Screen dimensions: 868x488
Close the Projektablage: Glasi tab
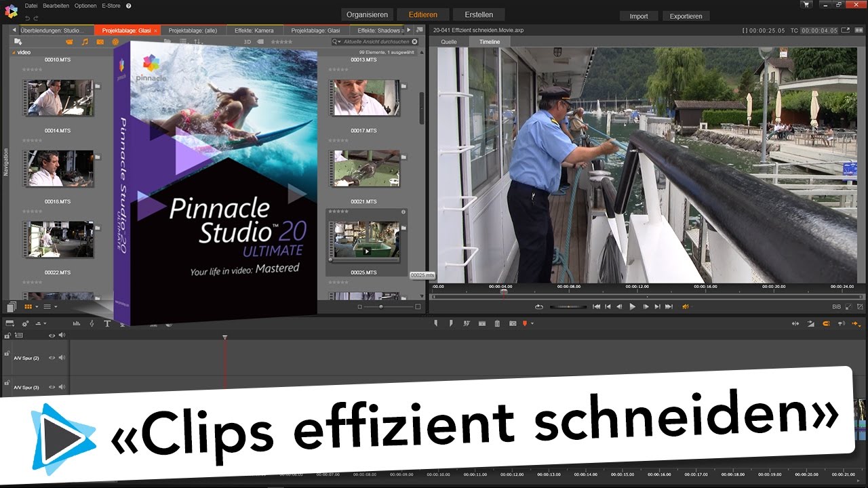(155, 30)
